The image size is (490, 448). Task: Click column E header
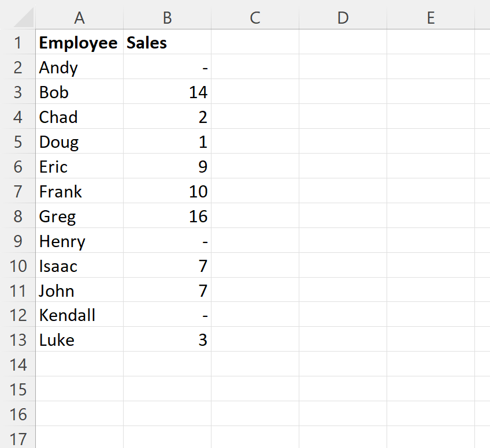[x=430, y=18]
